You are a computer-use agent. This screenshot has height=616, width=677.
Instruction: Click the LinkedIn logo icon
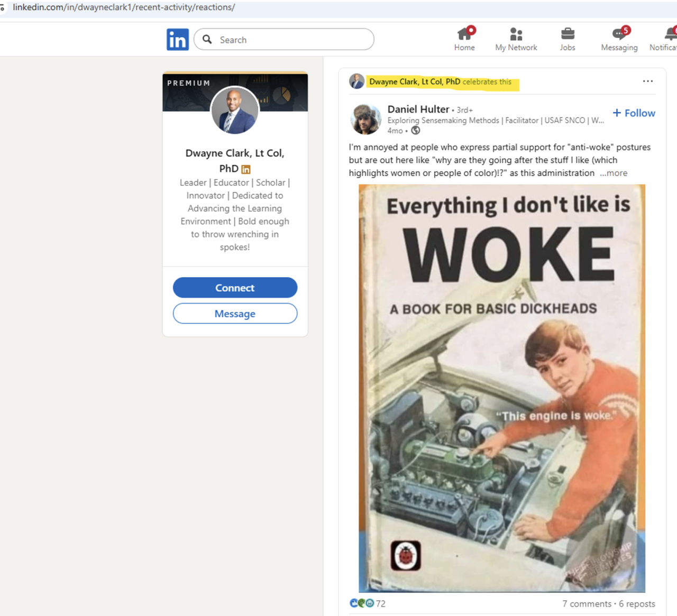(x=177, y=40)
